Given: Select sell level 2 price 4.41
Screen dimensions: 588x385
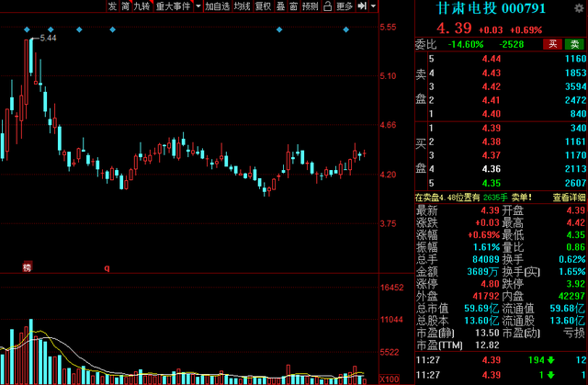Looking at the screenshot, I should pyautogui.click(x=492, y=100).
